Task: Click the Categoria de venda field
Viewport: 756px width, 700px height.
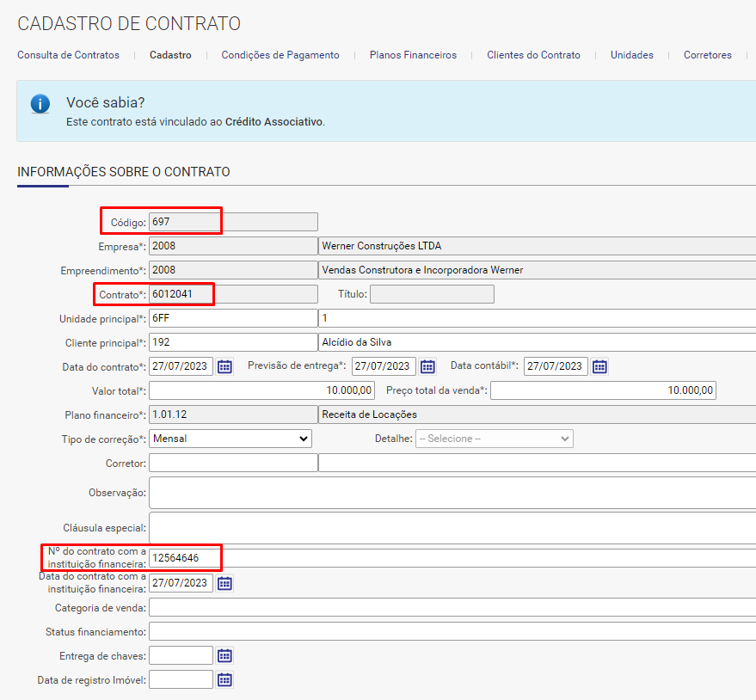Action: [x=452, y=607]
